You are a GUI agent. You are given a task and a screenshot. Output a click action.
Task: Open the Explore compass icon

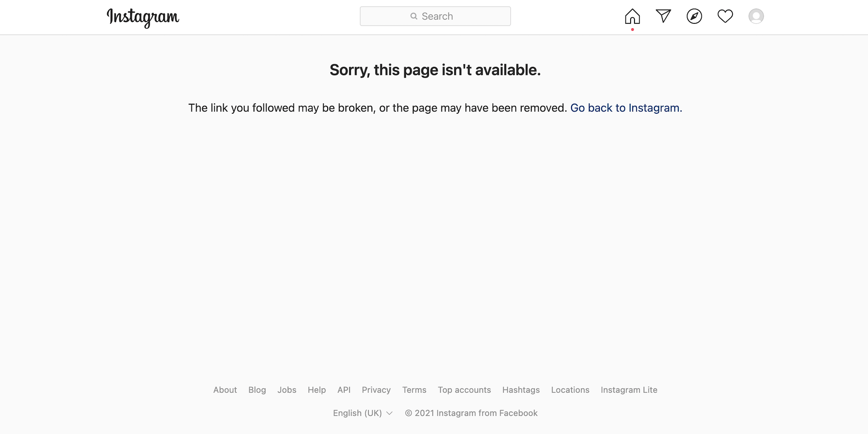click(694, 16)
